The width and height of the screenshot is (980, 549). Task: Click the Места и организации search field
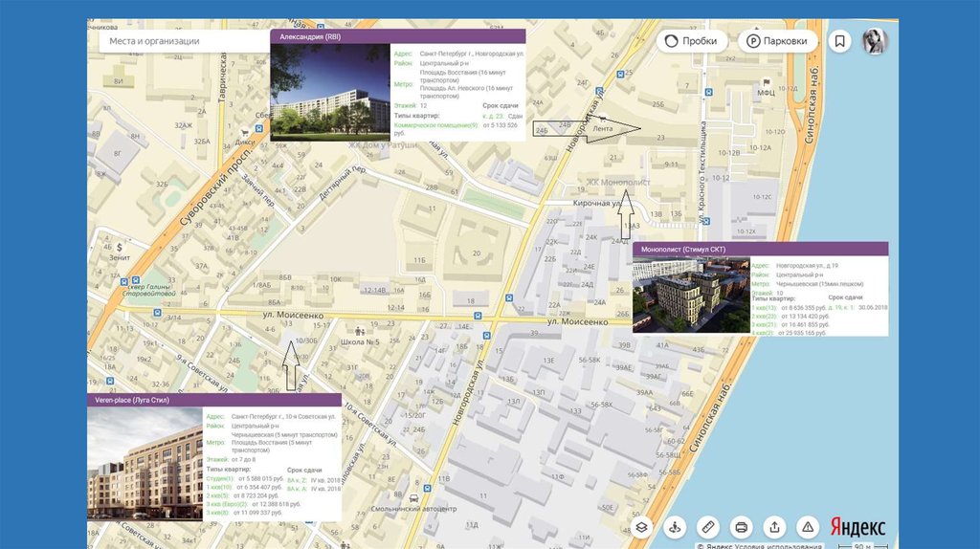click(x=182, y=41)
